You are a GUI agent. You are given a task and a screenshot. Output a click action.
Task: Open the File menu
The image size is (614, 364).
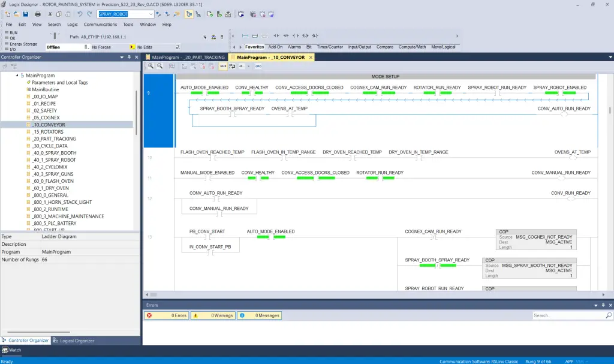[x=9, y=25]
